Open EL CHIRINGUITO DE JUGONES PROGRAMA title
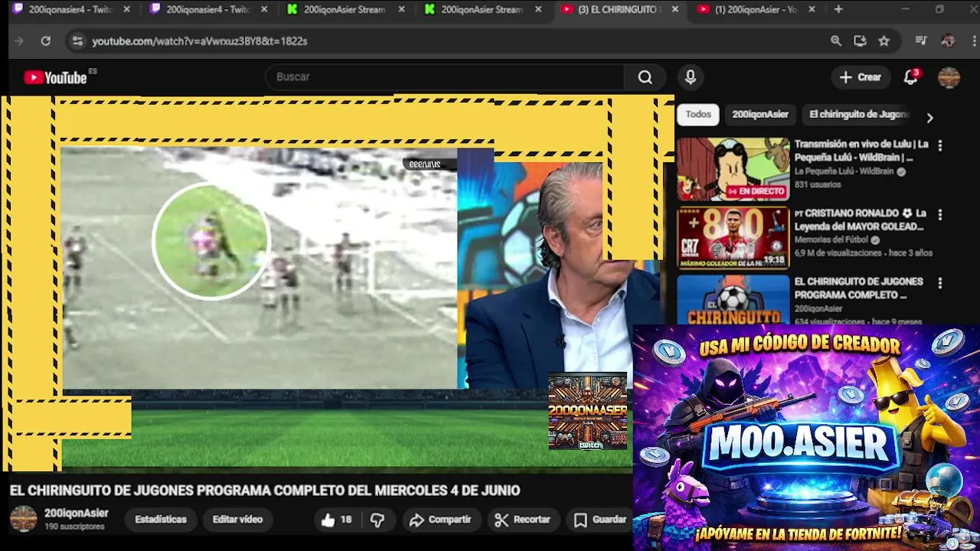 (x=859, y=289)
